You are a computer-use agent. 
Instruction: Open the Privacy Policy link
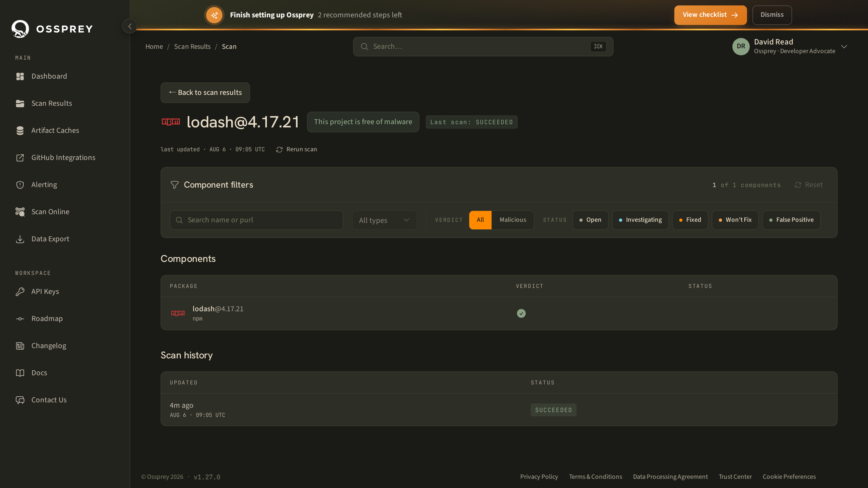point(539,477)
